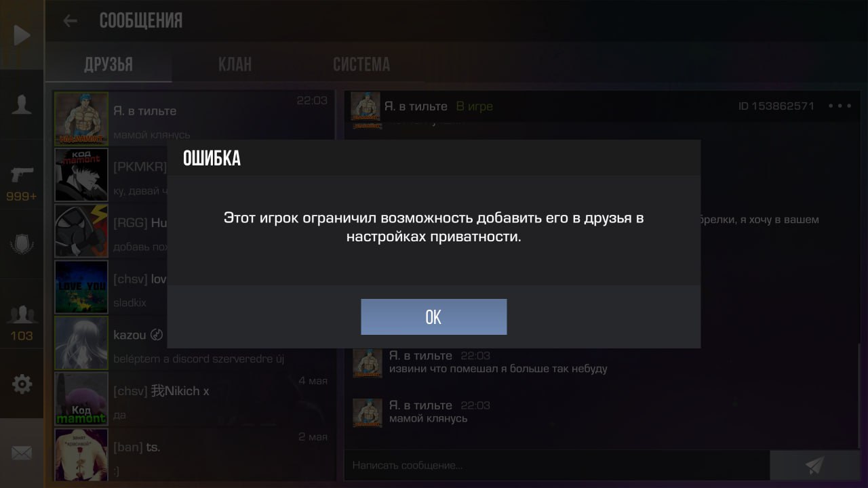This screenshot has width=868, height=488.
Task: Click the Написать сообщение input field
Action: click(557, 465)
